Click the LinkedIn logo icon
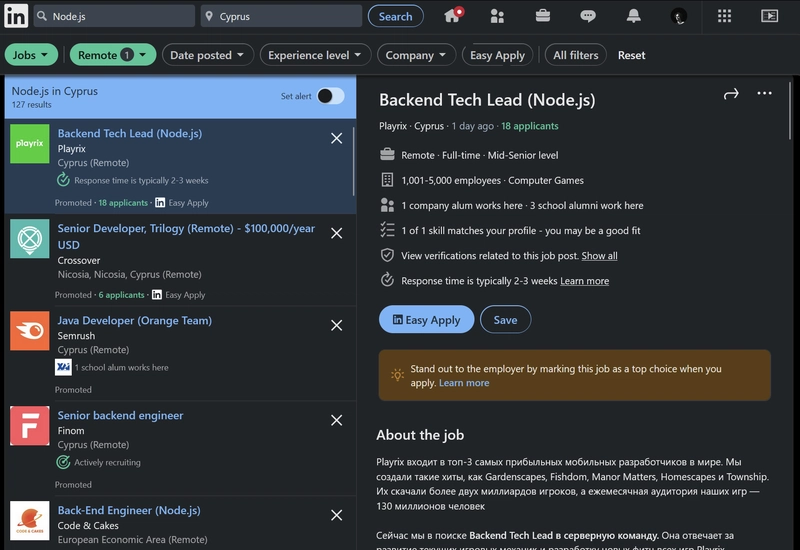This screenshot has width=800, height=550. 16,16
